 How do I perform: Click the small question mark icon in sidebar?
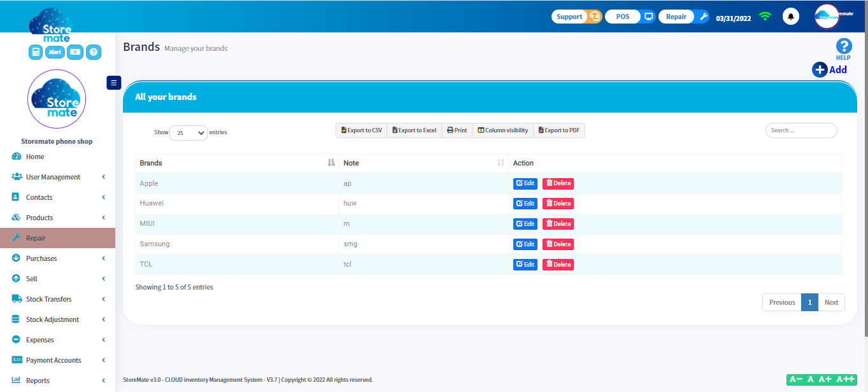[x=94, y=52]
